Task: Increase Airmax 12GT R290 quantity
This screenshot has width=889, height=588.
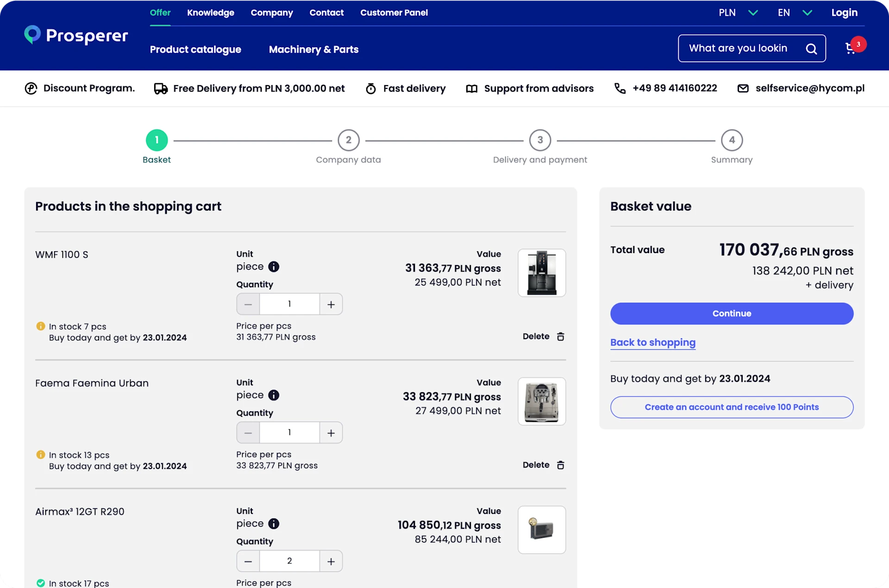Action: [331, 561]
